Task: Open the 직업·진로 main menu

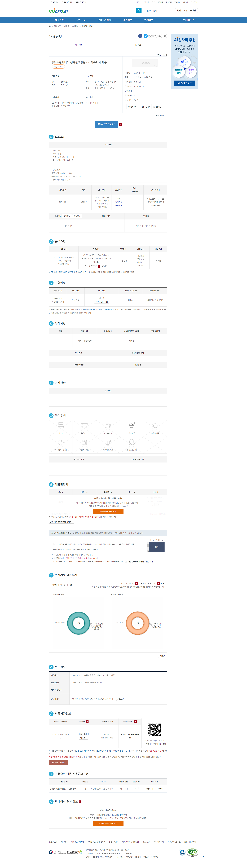Action: tap(81, 20)
